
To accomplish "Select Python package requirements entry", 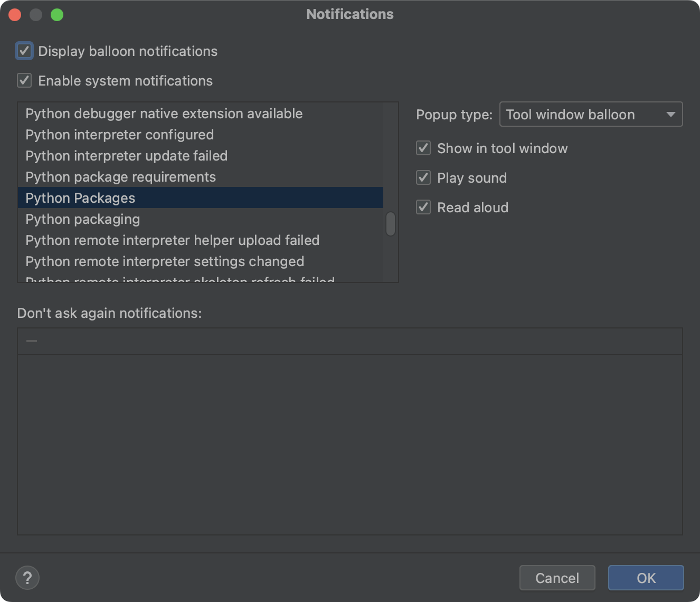I will click(120, 177).
